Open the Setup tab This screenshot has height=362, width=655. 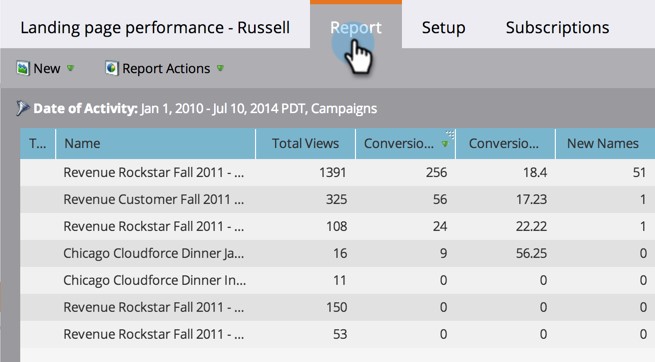443,28
